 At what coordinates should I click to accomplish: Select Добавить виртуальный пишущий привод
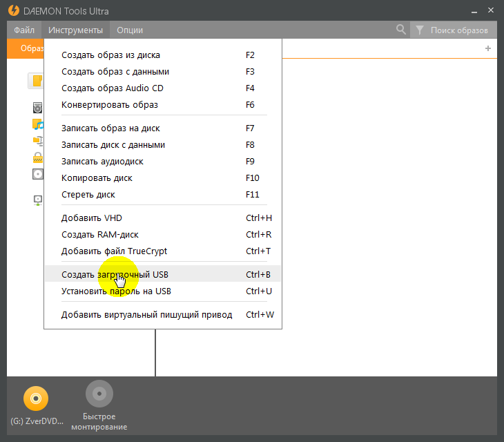pos(163,315)
